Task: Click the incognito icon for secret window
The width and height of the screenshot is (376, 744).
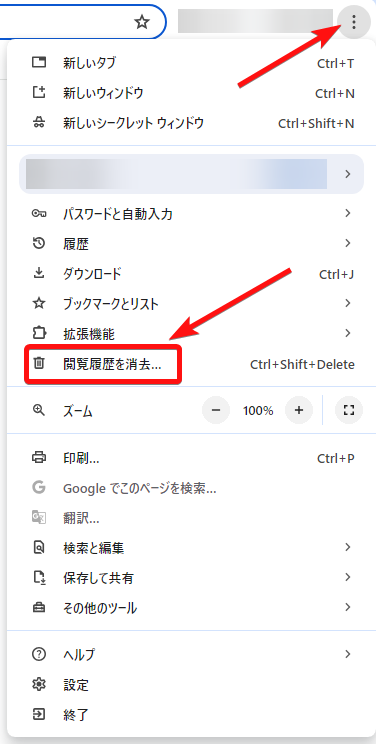Action: coord(39,123)
